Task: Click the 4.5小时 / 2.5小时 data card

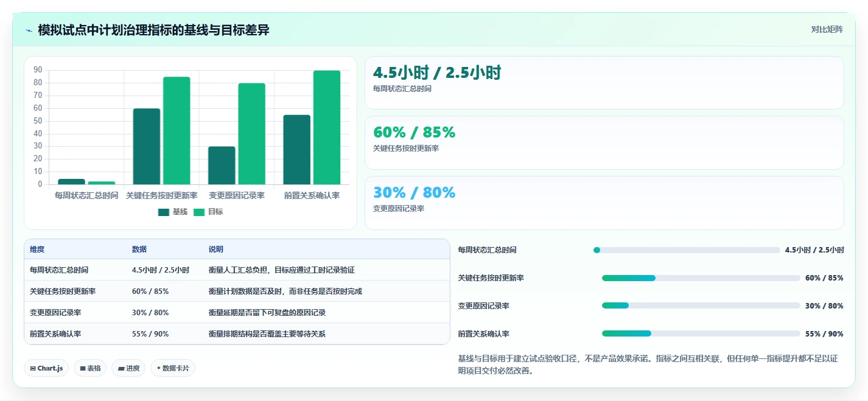Action: [x=604, y=83]
